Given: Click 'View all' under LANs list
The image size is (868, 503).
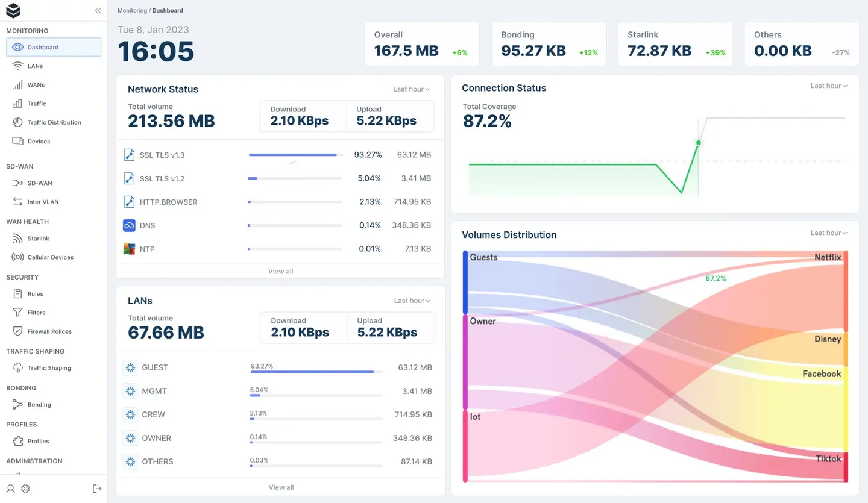Looking at the screenshot, I should tap(281, 487).
